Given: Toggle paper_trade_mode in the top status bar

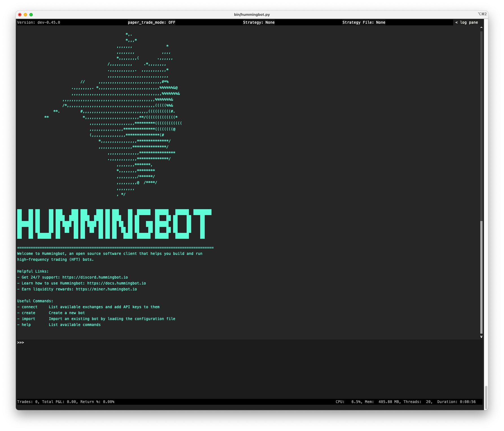Looking at the screenshot, I should [152, 22].
